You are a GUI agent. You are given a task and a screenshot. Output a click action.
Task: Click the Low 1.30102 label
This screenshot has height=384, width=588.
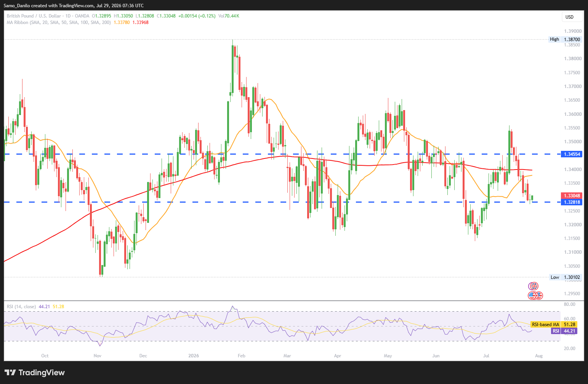[566, 277]
